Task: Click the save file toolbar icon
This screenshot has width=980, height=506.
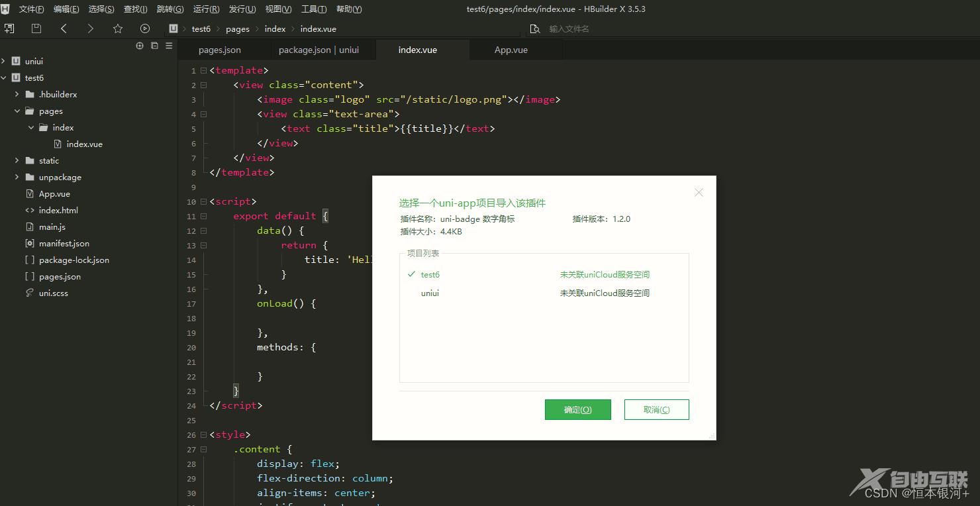Action: pyautogui.click(x=36, y=28)
